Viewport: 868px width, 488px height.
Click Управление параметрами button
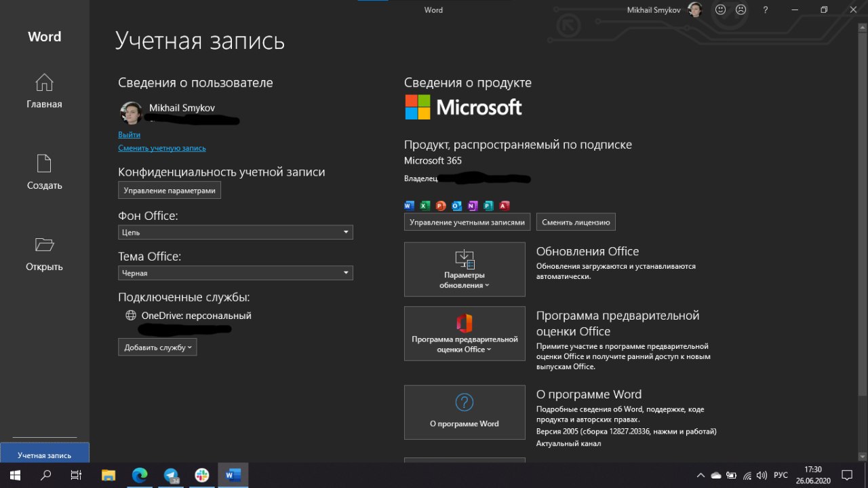click(x=170, y=191)
